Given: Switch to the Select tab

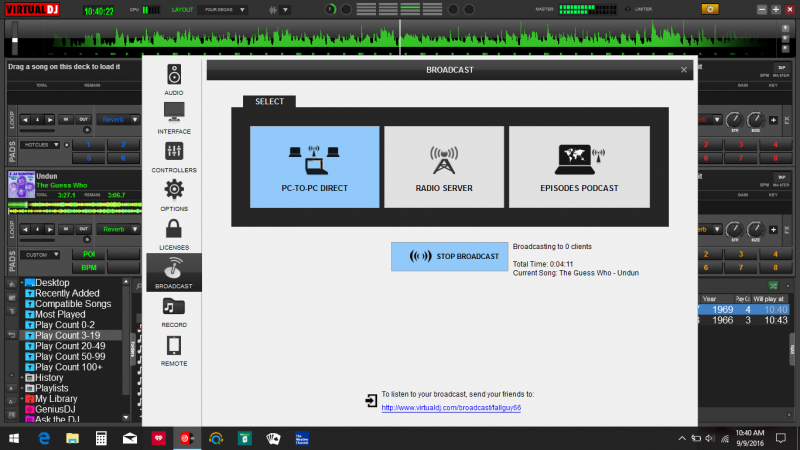Looking at the screenshot, I should [269, 101].
